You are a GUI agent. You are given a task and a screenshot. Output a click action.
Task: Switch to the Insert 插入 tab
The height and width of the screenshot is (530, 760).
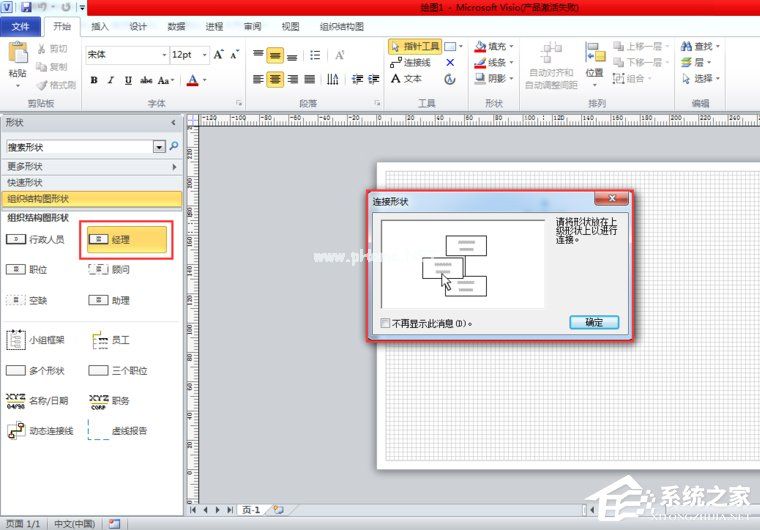point(100,27)
